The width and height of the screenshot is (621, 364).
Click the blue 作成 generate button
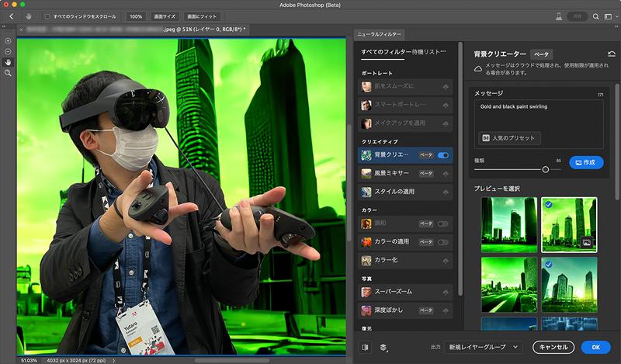pos(586,162)
